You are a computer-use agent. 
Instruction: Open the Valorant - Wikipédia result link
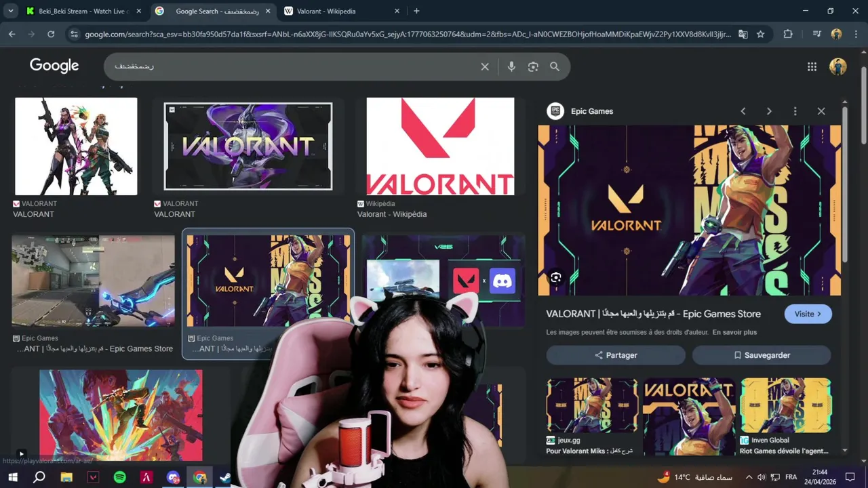392,214
